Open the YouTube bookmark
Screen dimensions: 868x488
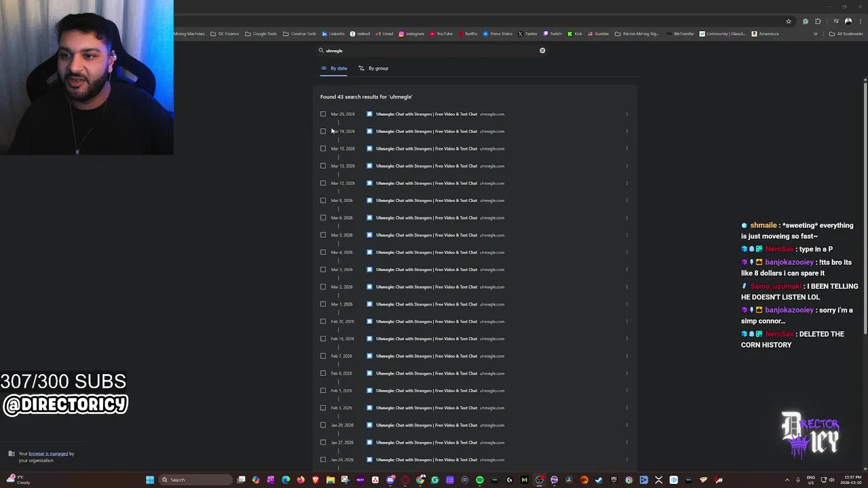point(441,34)
